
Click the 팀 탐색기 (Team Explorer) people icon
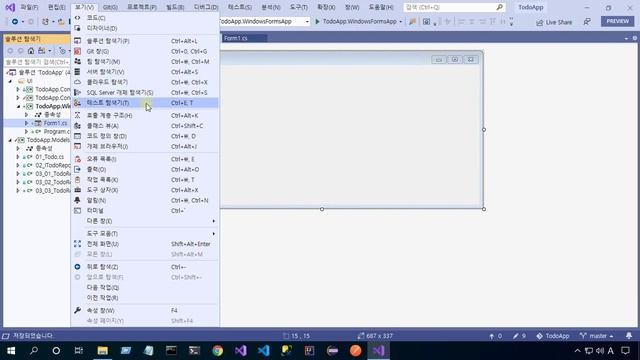point(77,62)
